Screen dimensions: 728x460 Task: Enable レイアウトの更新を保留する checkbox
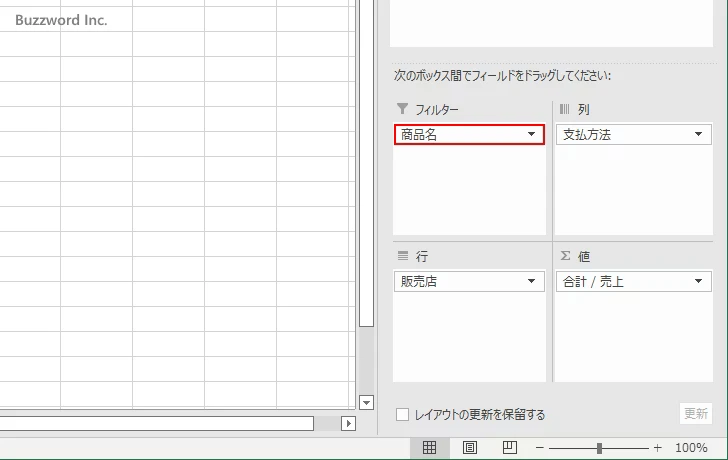(403, 415)
